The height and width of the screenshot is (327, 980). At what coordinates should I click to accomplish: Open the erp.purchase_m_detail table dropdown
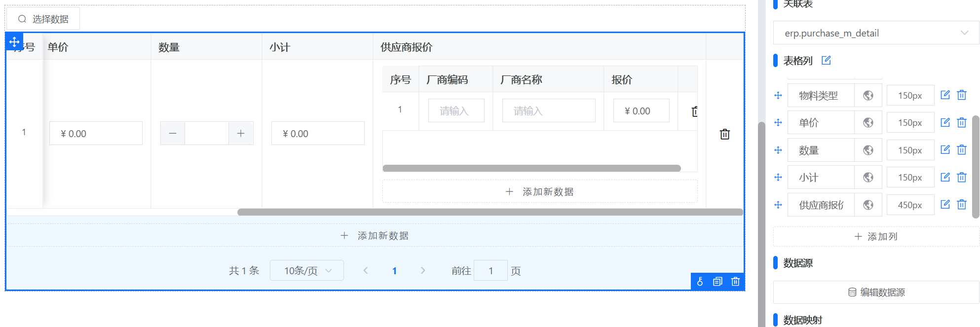876,33
